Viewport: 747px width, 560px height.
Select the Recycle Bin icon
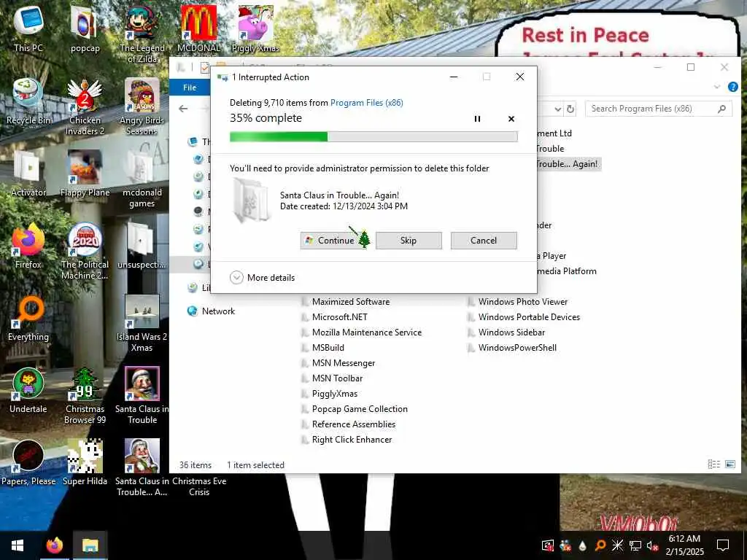pos(28,101)
